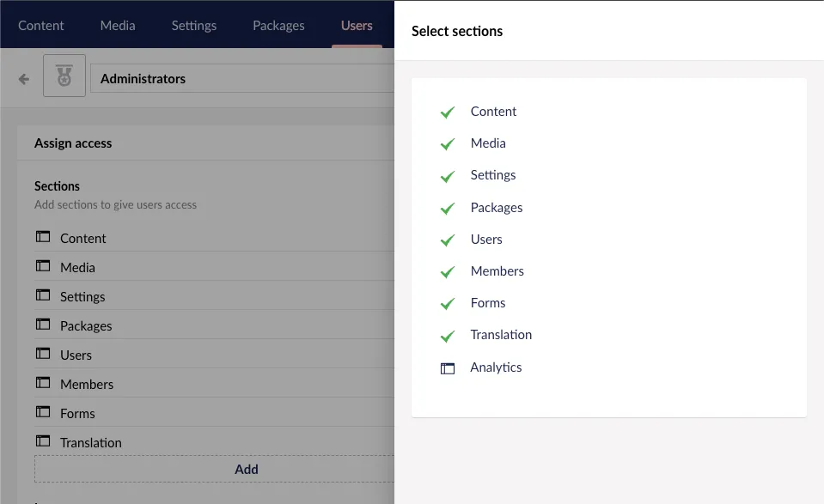824x504 pixels.
Task: Open the Users section from top navigation
Action: pos(356,26)
